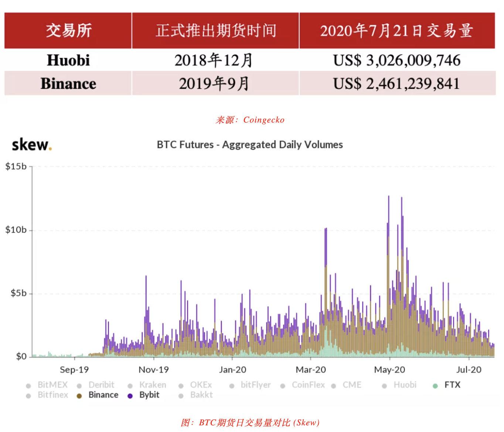
Task: Hide the Binance legend series
Action: (x=98, y=395)
